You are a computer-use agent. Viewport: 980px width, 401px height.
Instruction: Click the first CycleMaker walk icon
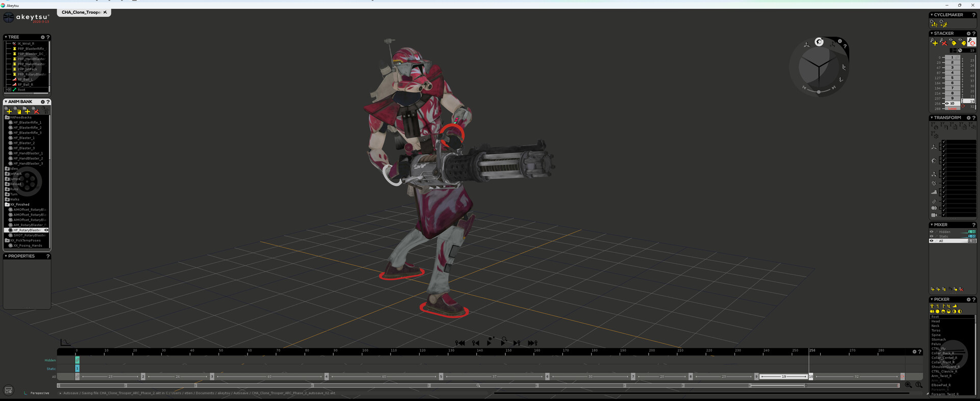coord(934,23)
